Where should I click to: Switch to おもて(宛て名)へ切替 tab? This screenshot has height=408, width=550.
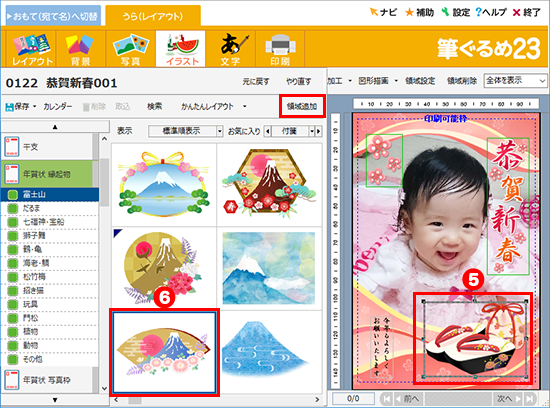click(53, 16)
